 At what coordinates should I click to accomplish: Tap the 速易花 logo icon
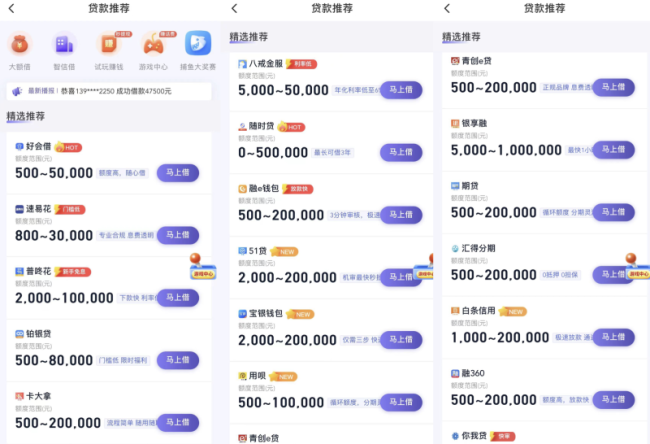(19, 209)
